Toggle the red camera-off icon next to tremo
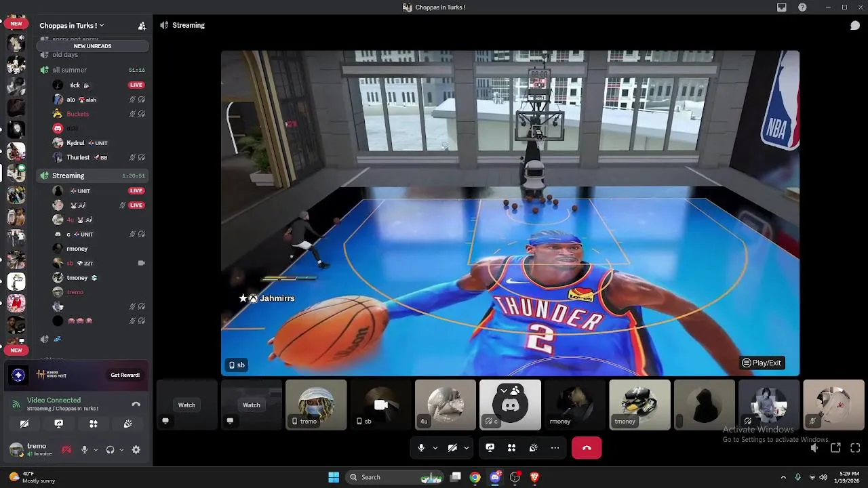 [x=66, y=449]
